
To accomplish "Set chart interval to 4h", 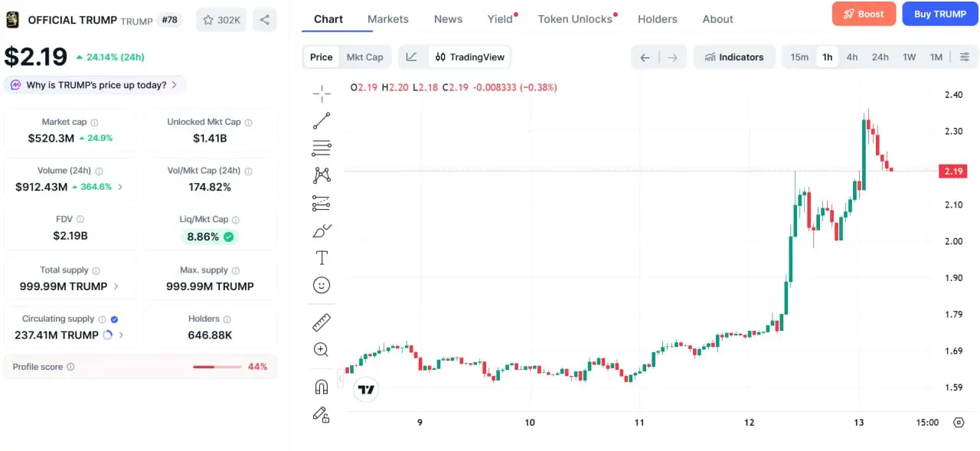I will tap(851, 57).
